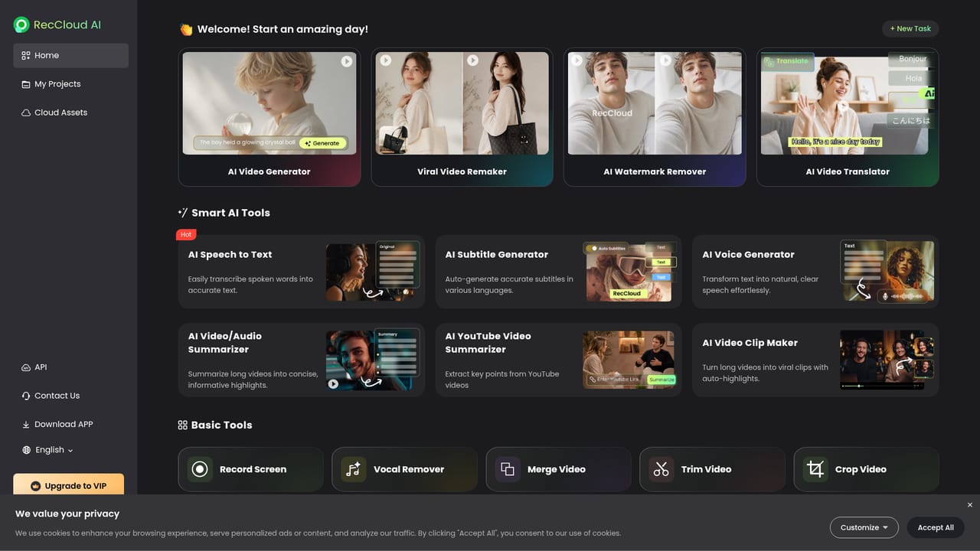Screen dimensions: 980x551
Task: Open Contact Us in the sidebar
Action: click(70, 396)
